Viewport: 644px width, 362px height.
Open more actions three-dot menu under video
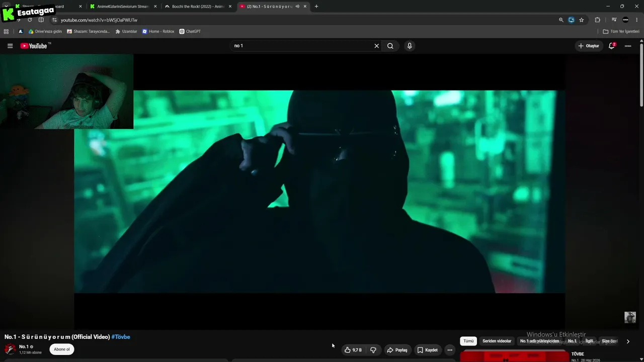450,350
